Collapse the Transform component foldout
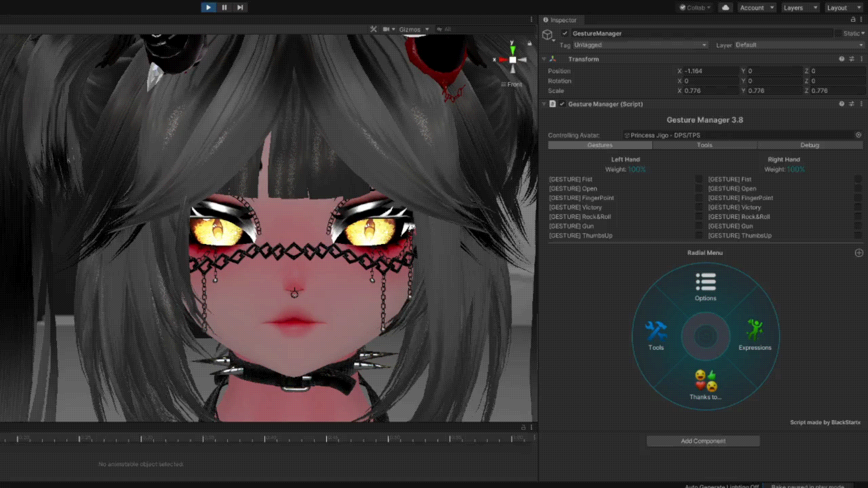Viewport: 868px width, 488px height. 544,59
